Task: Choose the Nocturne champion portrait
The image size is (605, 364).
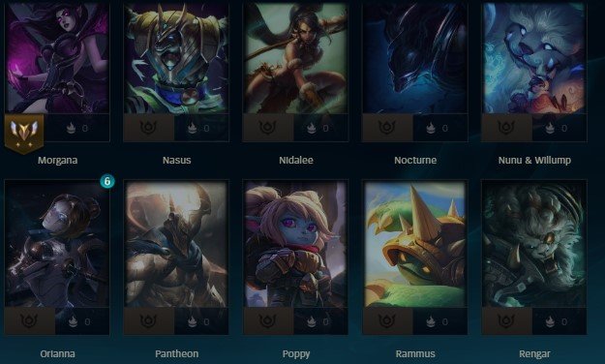Action: pos(414,58)
